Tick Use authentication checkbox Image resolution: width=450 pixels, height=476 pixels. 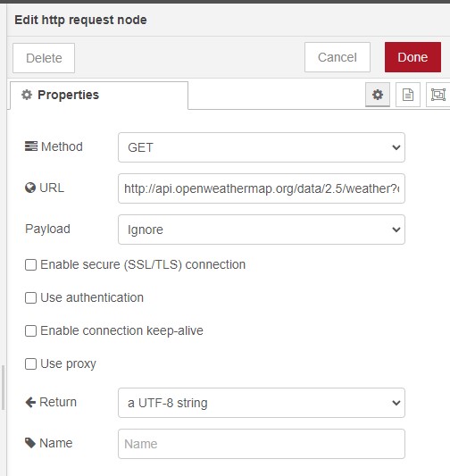pos(30,297)
